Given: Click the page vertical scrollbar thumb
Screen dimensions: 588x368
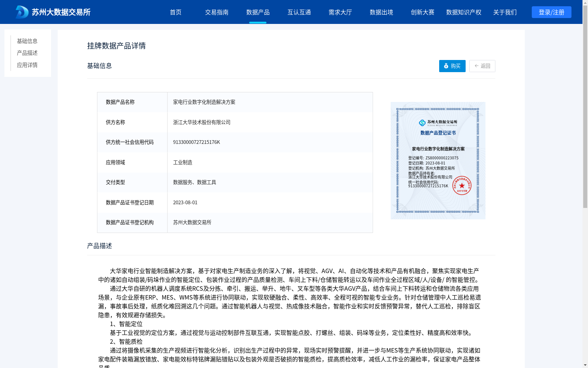Looking at the screenshot, I should pos(585,107).
